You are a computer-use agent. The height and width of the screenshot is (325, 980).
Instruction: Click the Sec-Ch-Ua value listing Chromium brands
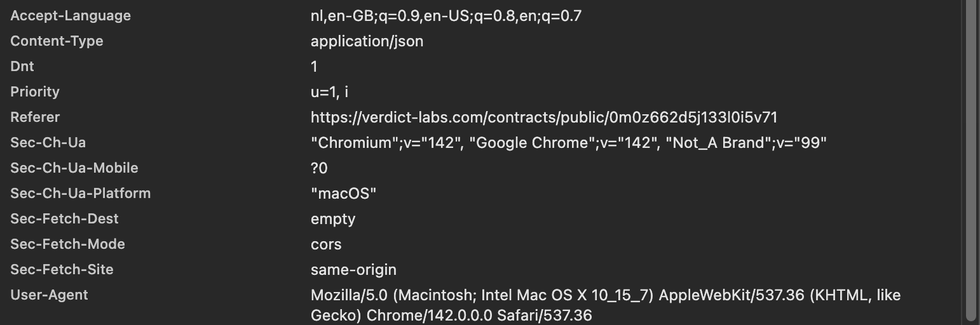point(568,143)
